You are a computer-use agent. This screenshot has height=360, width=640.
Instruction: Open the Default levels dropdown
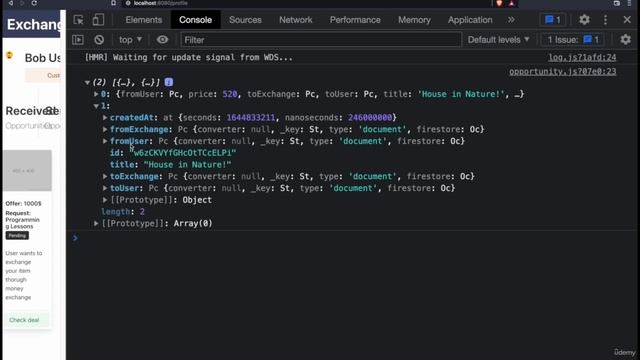(498, 40)
